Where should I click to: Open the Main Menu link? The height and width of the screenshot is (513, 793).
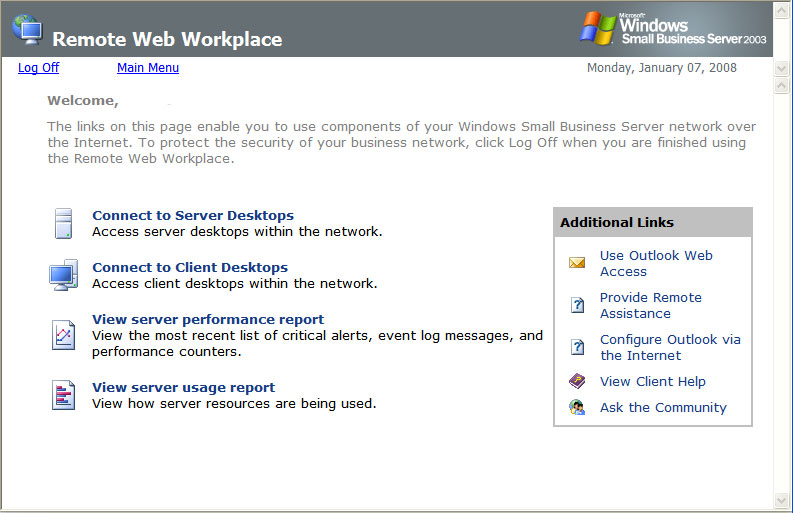click(148, 68)
